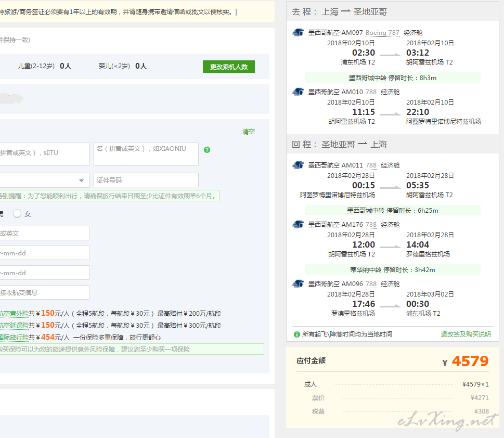The height and width of the screenshot is (438, 504).
Task: Click the 788 aircraft link for AM096
Action: click(371, 284)
